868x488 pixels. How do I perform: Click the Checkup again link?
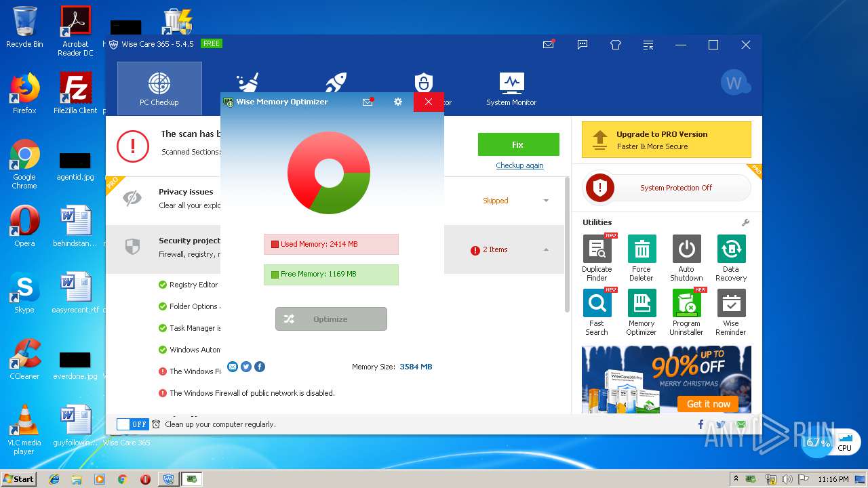click(x=519, y=165)
